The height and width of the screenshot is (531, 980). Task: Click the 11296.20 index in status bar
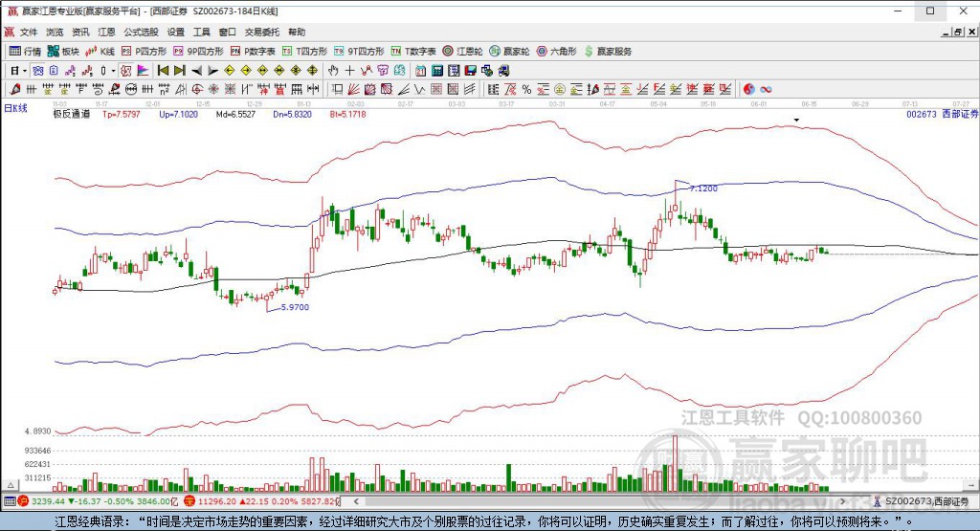[x=217, y=501]
